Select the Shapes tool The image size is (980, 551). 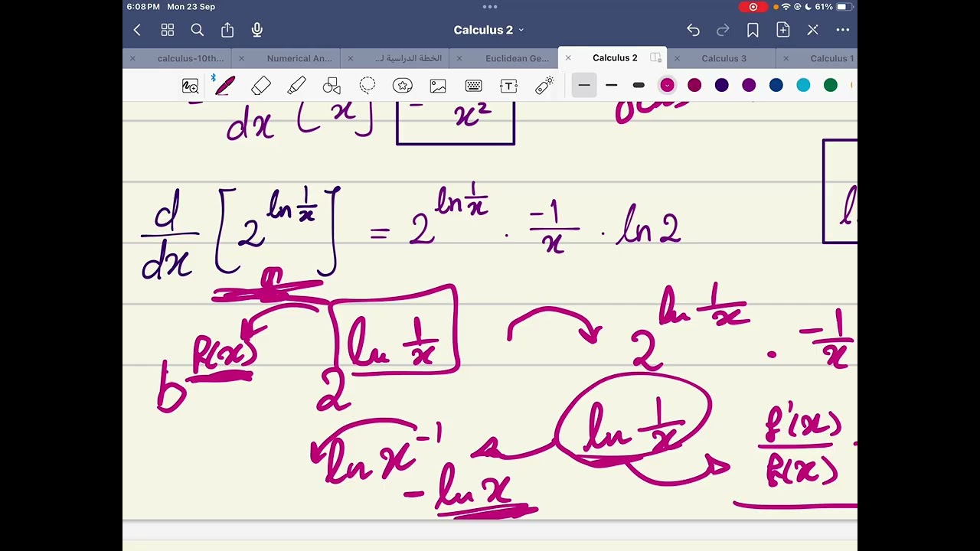pos(332,86)
